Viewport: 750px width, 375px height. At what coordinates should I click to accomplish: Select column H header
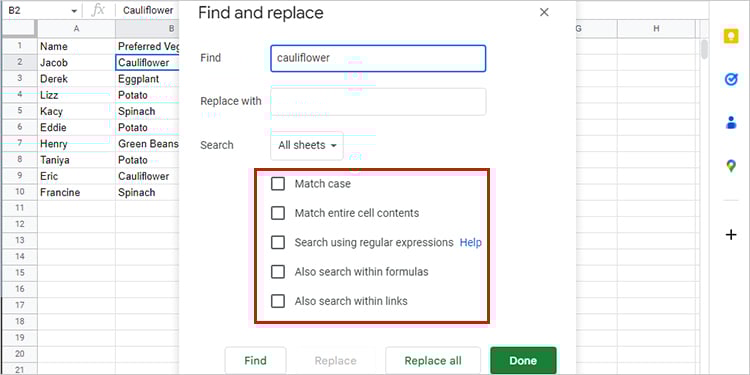[656, 29]
